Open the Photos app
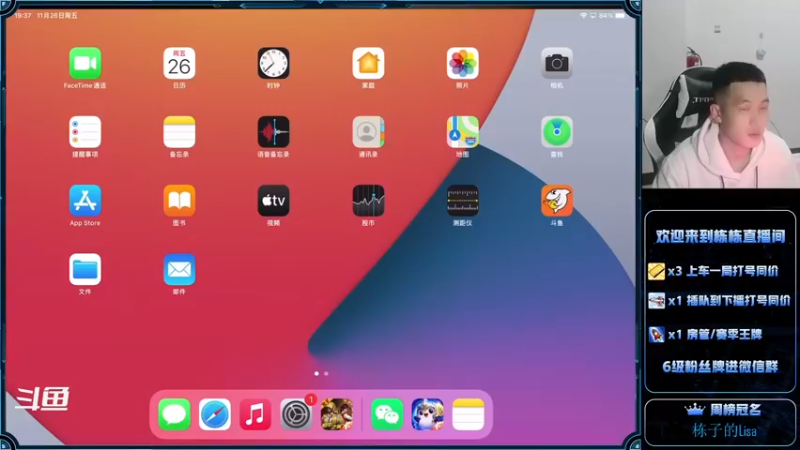This screenshot has width=800, height=450. pyautogui.click(x=463, y=63)
